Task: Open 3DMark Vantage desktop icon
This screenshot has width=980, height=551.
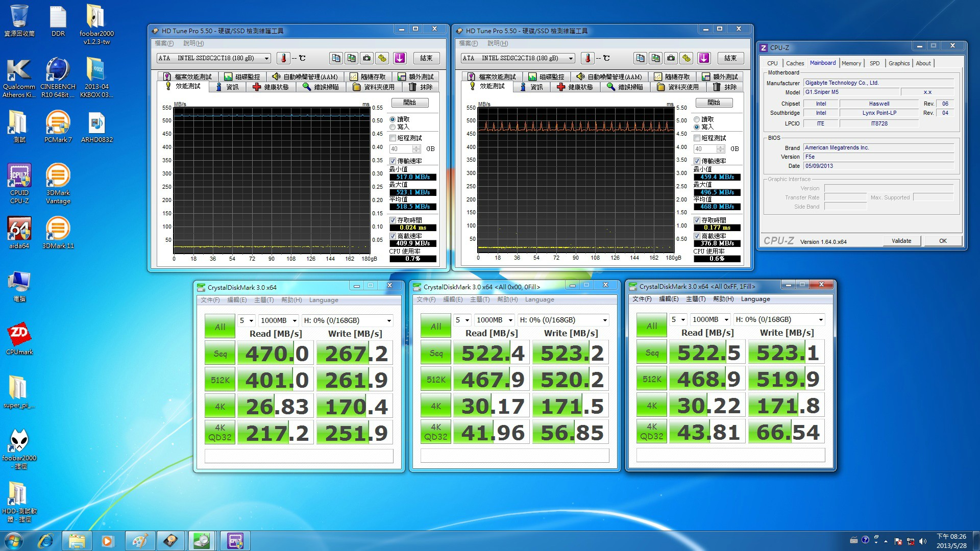Action: pyautogui.click(x=58, y=184)
